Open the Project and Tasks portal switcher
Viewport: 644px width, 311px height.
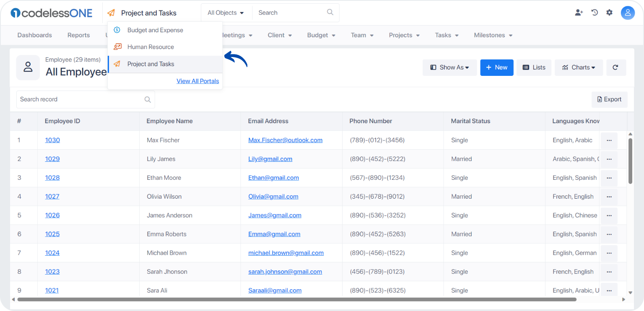[x=142, y=13]
